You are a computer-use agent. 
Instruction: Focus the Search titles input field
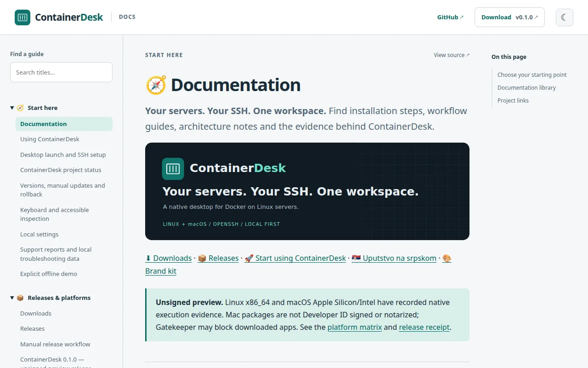61,72
